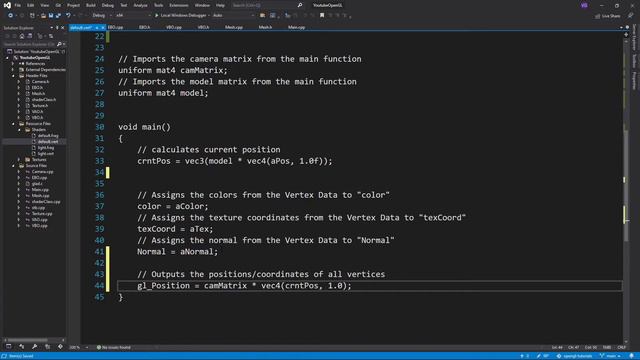
Task: Open the Debug configuration dropdown
Action: tap(101, 16)
